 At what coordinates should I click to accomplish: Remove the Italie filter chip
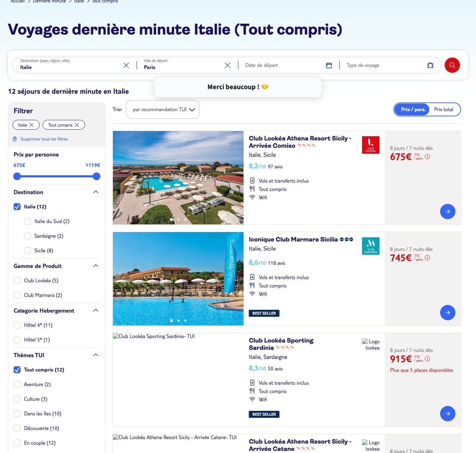(31, 125)
